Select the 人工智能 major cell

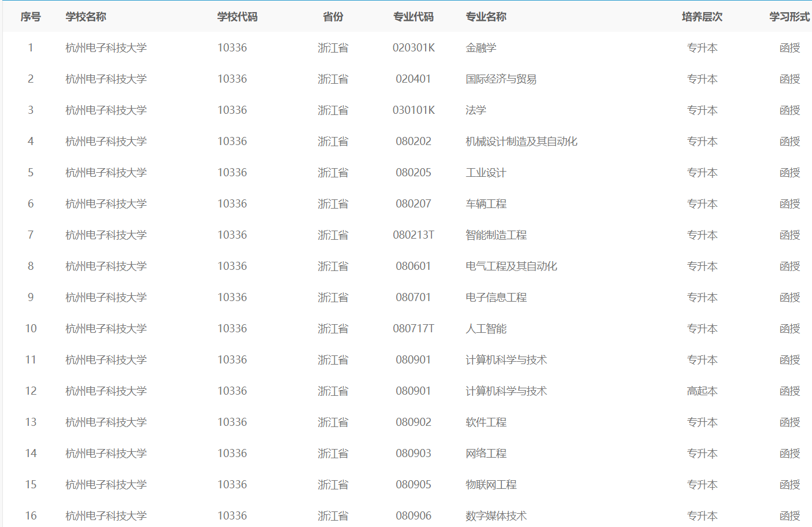(x=486, y=329)
